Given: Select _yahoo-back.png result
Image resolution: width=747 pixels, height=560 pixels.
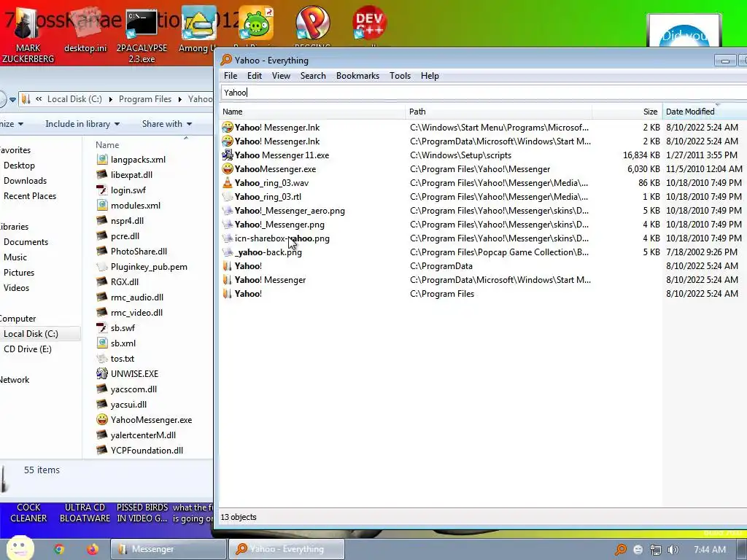Looking at the screenshot, I should coord(268,252).
